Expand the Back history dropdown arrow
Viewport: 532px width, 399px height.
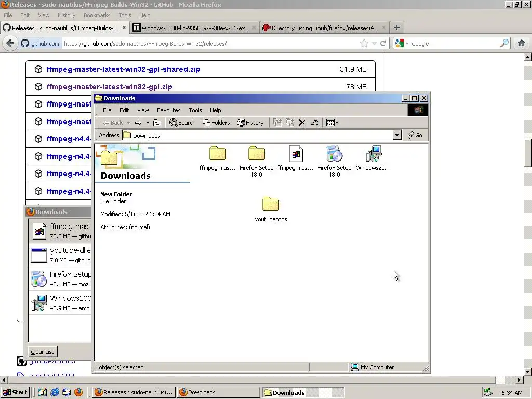coord(129,123)
